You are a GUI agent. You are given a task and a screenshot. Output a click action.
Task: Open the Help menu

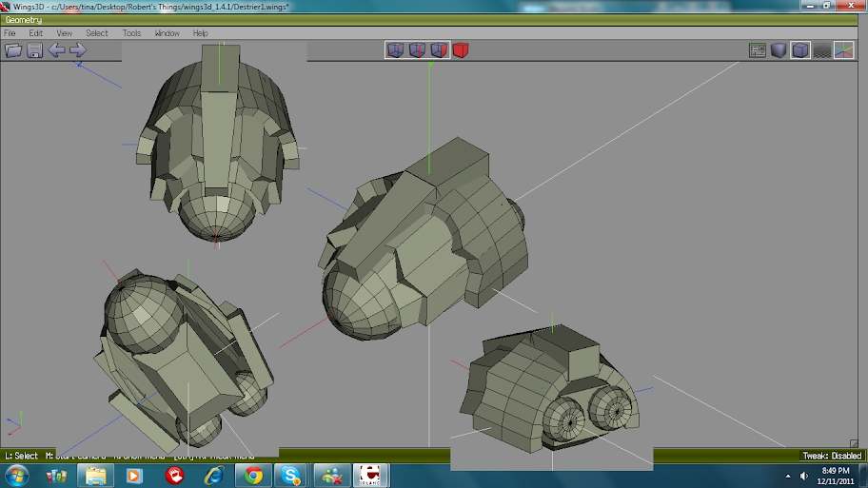coord(201,33)
